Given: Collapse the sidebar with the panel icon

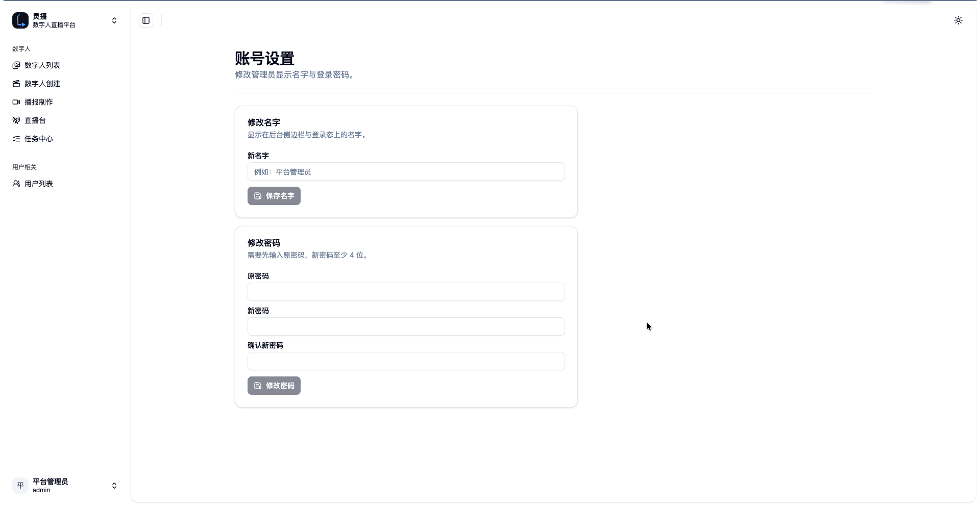Looking at the screenshot, I should (146, 20).
